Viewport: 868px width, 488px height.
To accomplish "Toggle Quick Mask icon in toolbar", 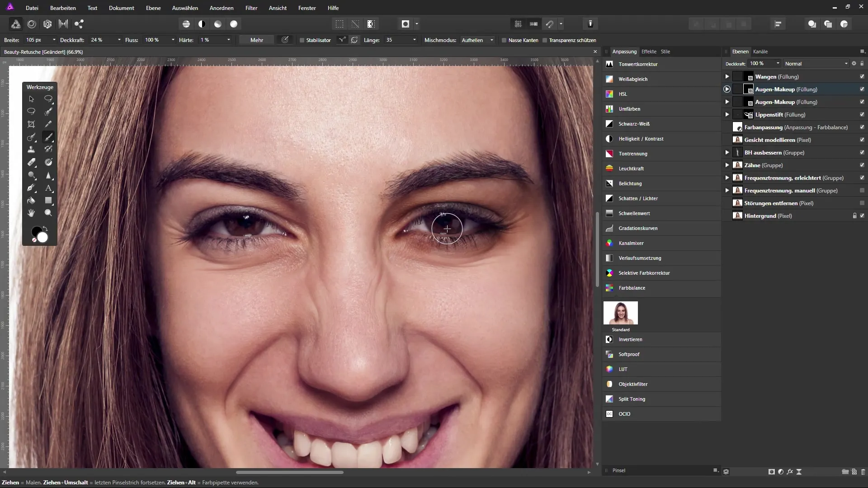I will [406, 24].
